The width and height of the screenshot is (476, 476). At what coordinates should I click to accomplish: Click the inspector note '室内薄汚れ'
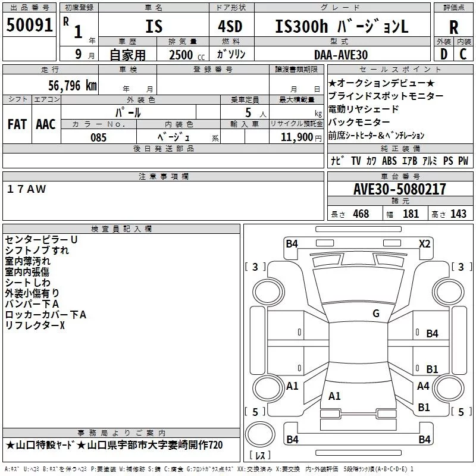[x=27, y=261]
